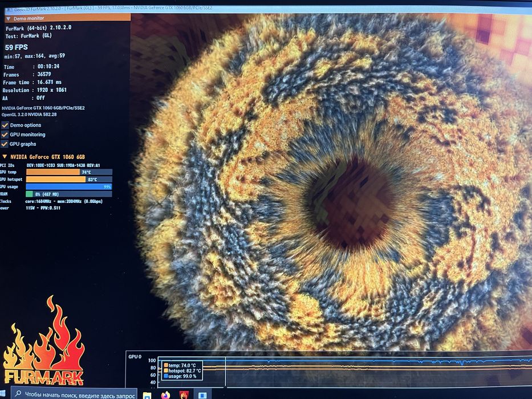Click the blue usage legend square

166,376
